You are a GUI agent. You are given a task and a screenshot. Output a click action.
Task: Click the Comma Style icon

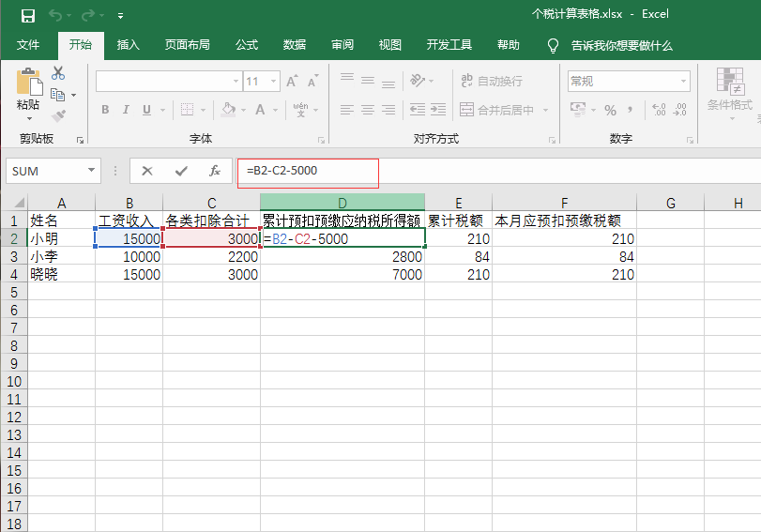630,110
